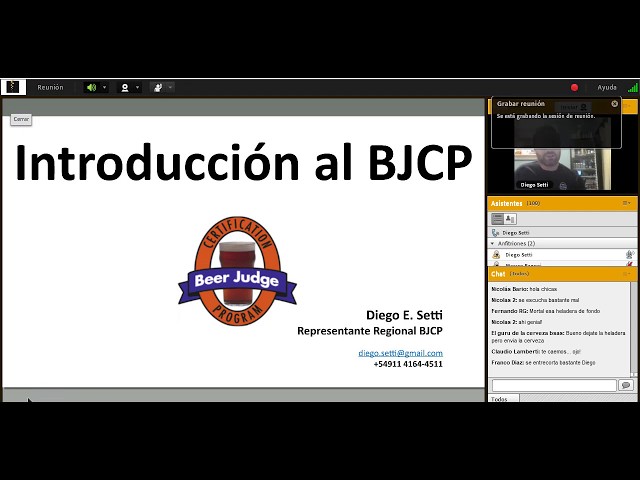Click the meeting logo icon in top bar
640x480 pixels.
click(x=13, y=87)
